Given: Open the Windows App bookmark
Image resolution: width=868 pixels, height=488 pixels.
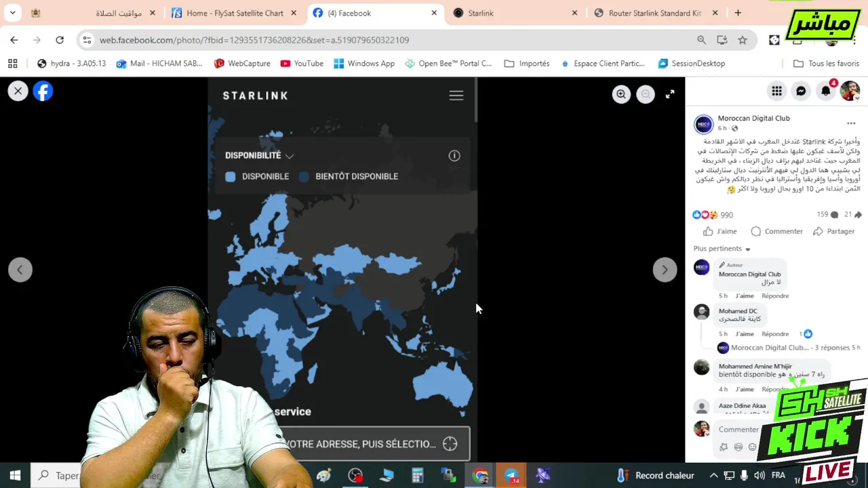Looking at the screenshot, I should point(364,64).
